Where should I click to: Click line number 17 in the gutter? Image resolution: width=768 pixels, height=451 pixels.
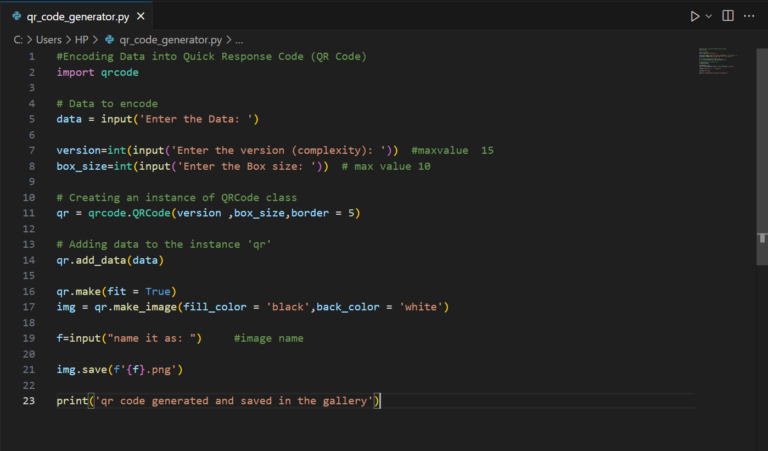28,307
